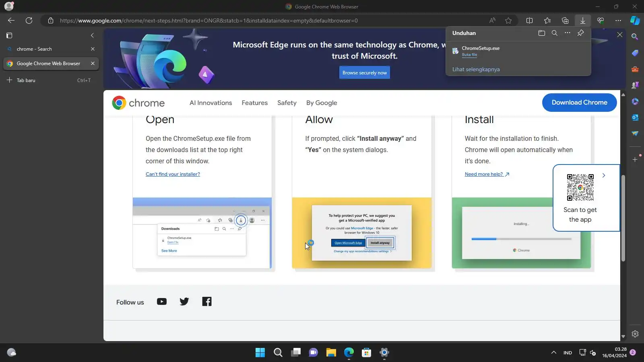The height and width of the screenshot is (362, 644).
Task: Open sidebar settings gear
Action: tap(635, 334)
